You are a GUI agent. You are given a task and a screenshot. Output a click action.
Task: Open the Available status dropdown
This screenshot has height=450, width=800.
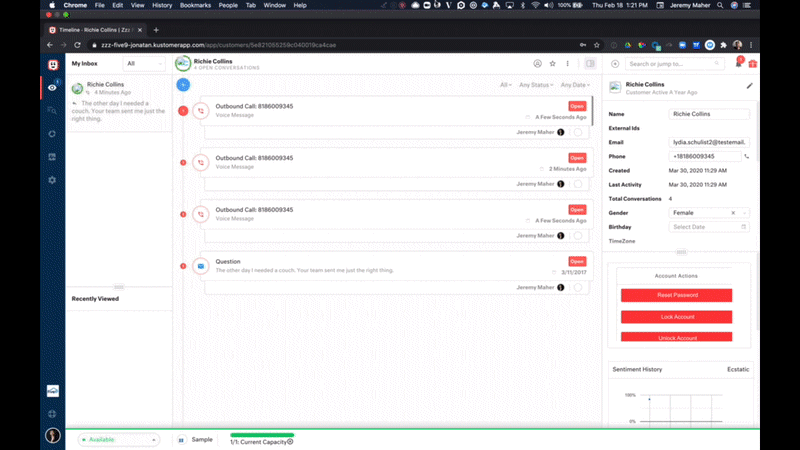point(118,439)
